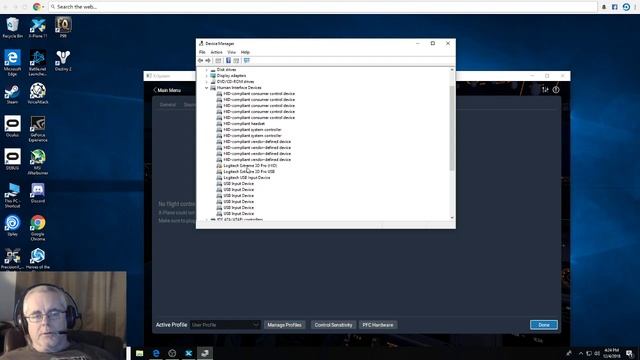Open the This PC Shortcut desktop icon
This screenshot has height=360, width=640.
tap(12, 195)
